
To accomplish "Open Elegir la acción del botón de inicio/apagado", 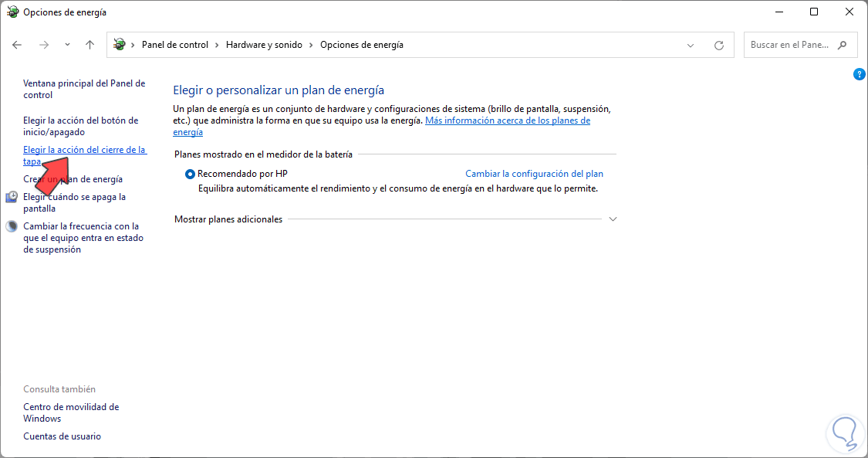I will tap(81, 126).
